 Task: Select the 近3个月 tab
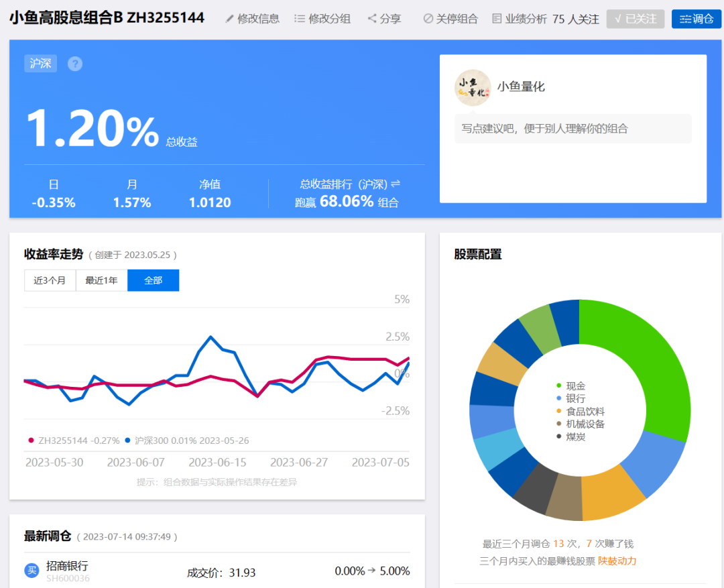point(50,280)
